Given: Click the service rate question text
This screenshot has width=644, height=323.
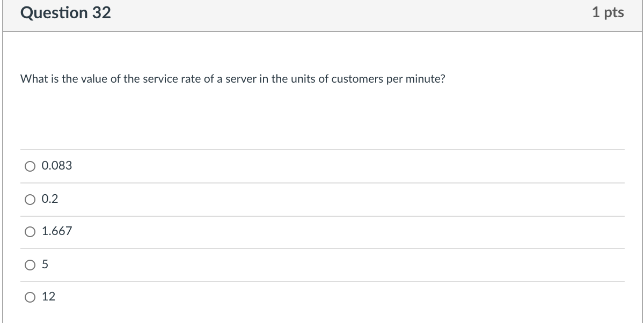Looking at the screenshot, I should [x=232, y=79].
